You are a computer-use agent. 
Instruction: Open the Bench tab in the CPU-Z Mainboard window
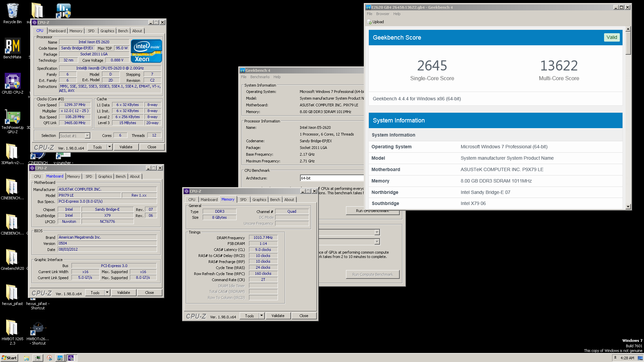coord(121,176)
